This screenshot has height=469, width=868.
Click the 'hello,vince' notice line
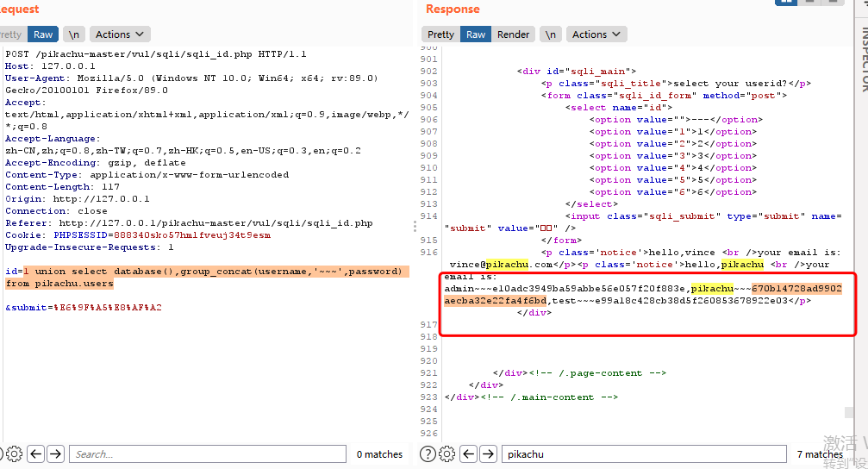point(690,253)
